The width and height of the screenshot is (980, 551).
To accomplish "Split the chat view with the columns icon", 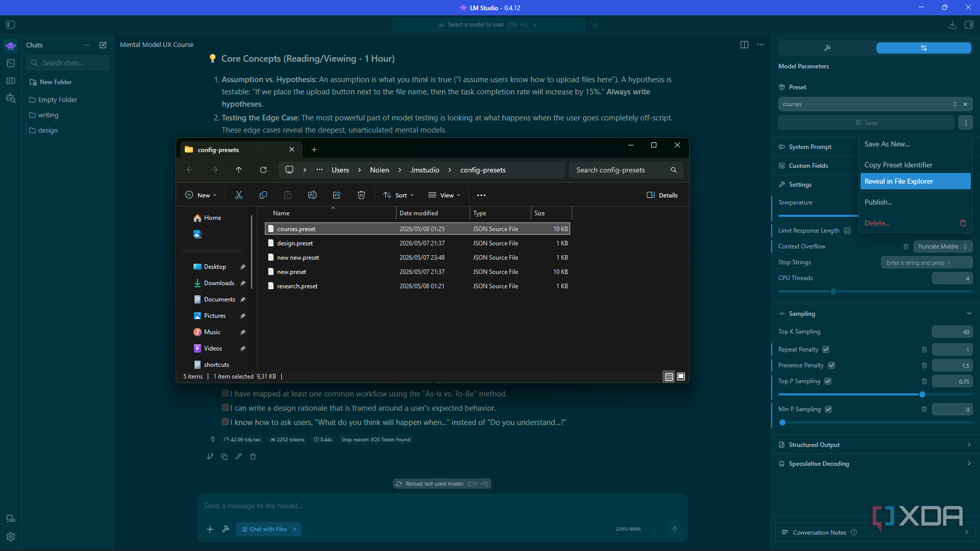I will point(744,45).
